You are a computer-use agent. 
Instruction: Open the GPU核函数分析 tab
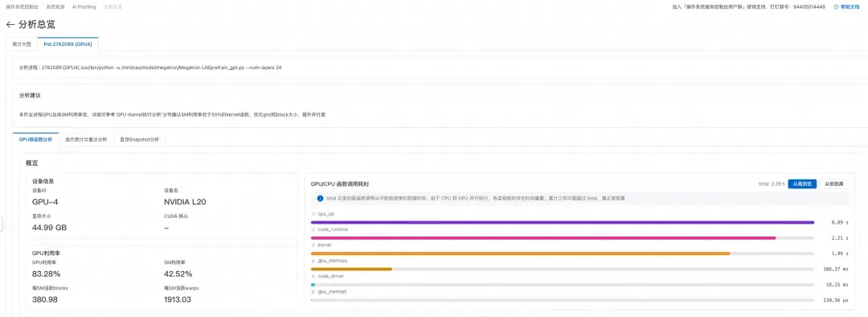[x=35, y=140]
